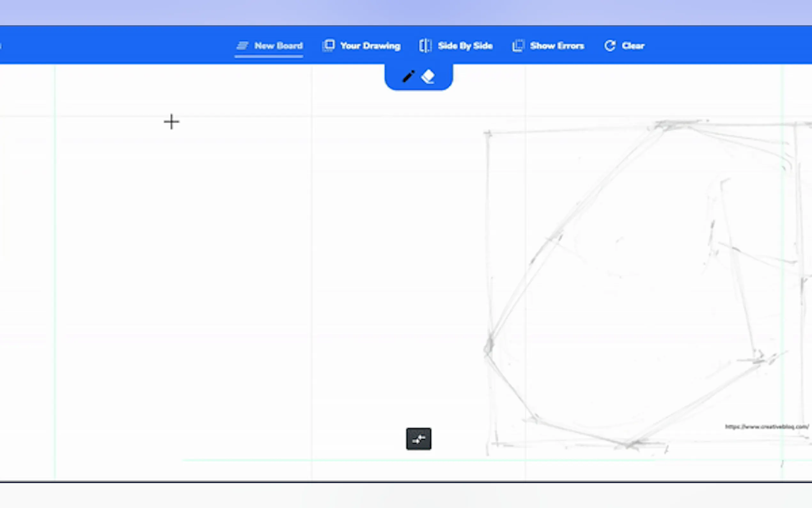The height and width of the screenshot is (508, 812).
Task: Clear the drawing board
Action: 633,46
